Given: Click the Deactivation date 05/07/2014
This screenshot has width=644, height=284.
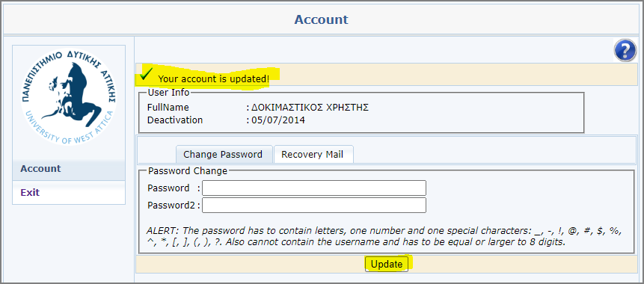Looking at the screenshot, I should 278,120.
